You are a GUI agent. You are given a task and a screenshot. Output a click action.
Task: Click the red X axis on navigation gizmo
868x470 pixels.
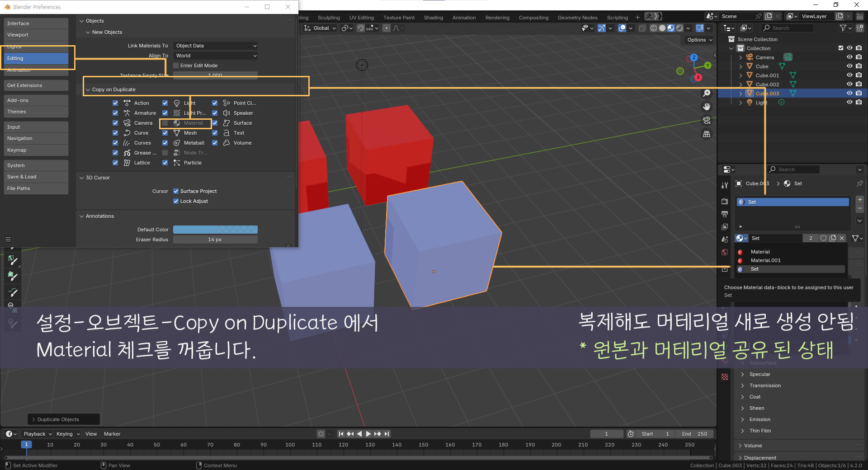point(698,78)
